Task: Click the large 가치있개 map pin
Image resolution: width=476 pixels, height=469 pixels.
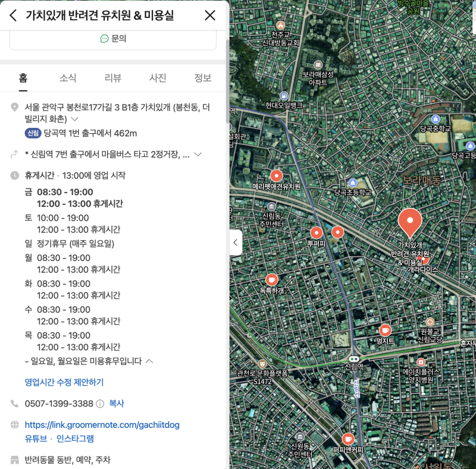Action: point(410,223)
